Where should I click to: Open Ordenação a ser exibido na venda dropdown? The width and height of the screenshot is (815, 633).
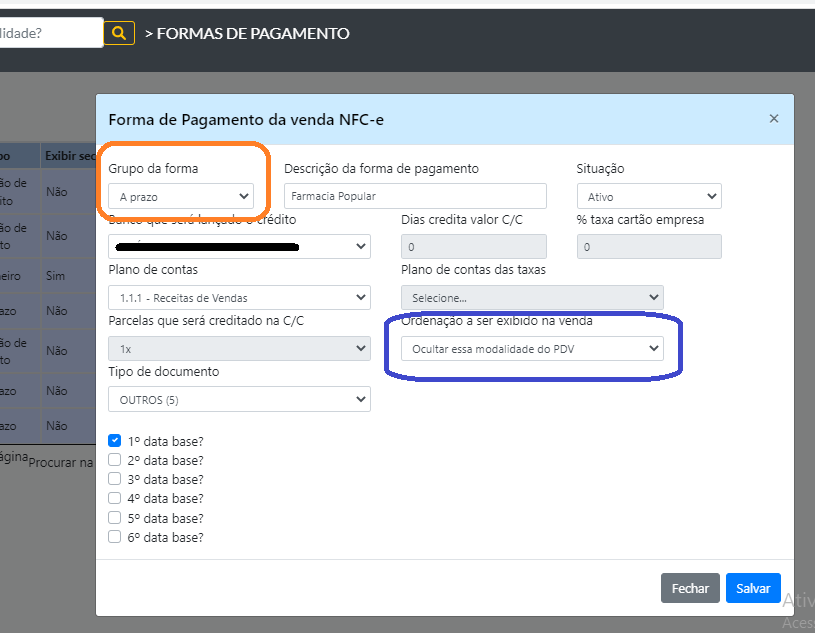click(531, 349)
